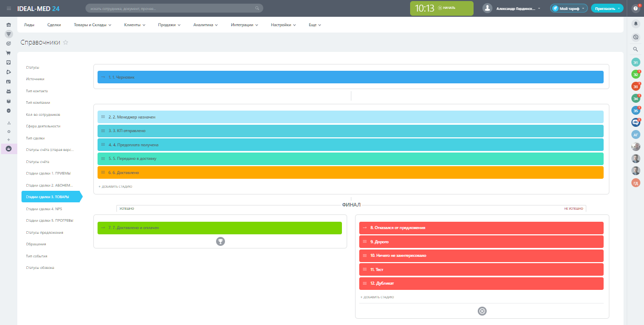Add a stage under the failed stages
The image size is (644, 325).
(x=377, y=297)
